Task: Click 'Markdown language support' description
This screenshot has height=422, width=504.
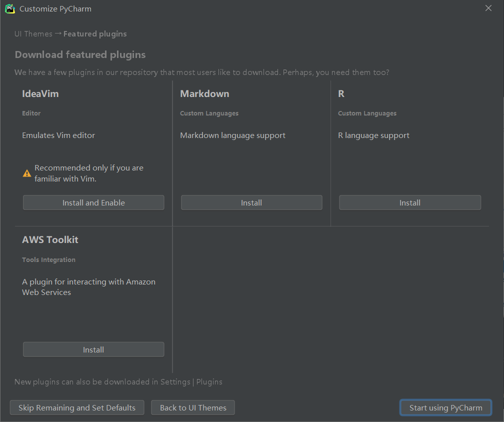Action: tap(232, 135)
